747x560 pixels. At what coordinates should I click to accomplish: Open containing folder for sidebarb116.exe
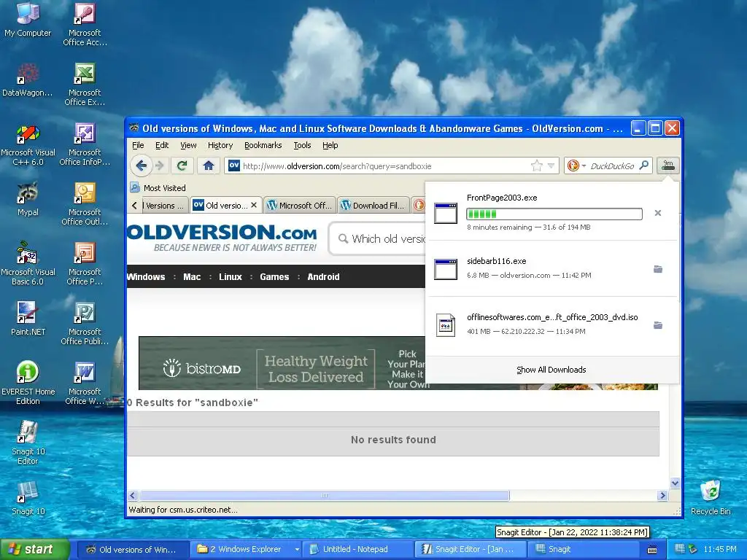(658, 269)
